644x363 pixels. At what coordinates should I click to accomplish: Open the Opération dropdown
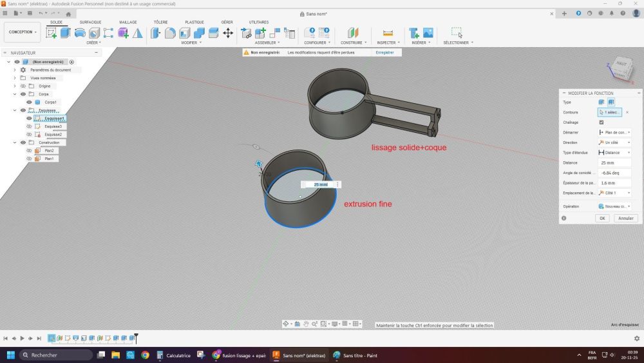point(614,206)
